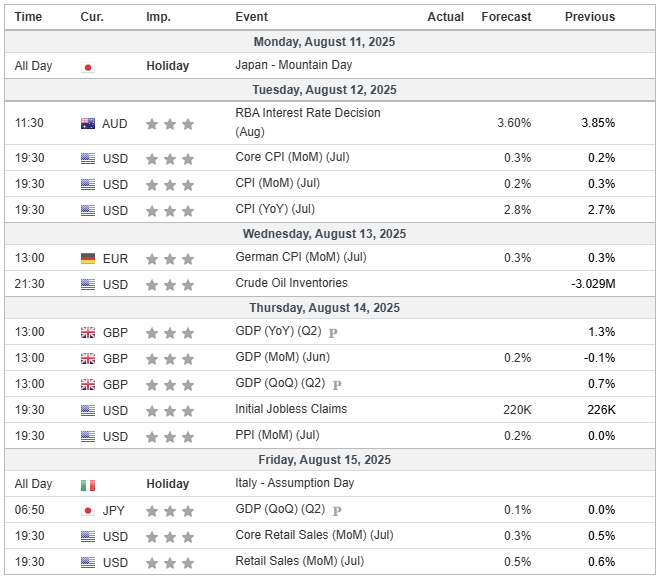Screen dimensions: 659x577
Task: Click the Australia flag next to AUD
Action: coord(88,124)
